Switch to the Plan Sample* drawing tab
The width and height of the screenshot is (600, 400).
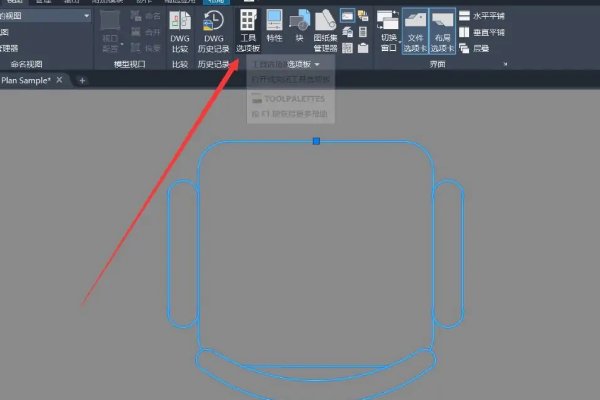click(28, 80)
